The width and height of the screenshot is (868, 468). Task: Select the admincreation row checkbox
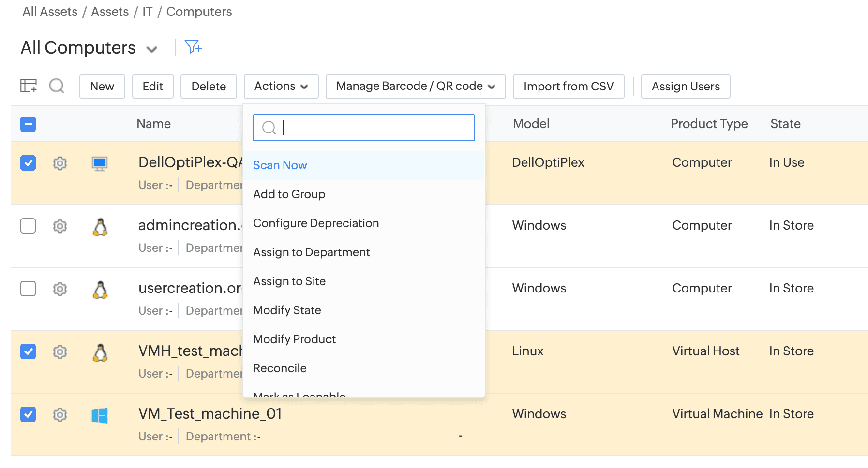[28, 226]
